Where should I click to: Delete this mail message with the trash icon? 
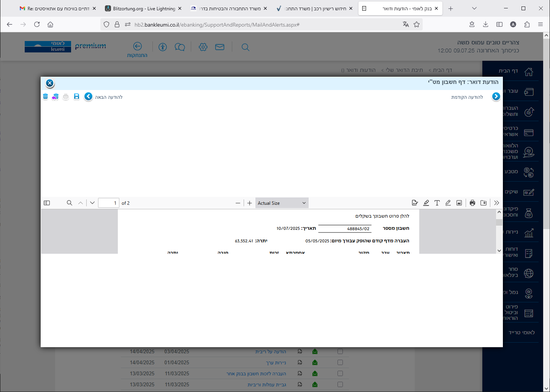point(46,96)
